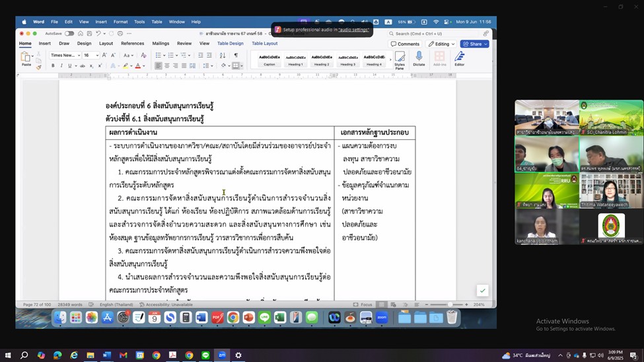Click the Share button
The width and height of the screenshot is (644, 362).
pos(475,44)
